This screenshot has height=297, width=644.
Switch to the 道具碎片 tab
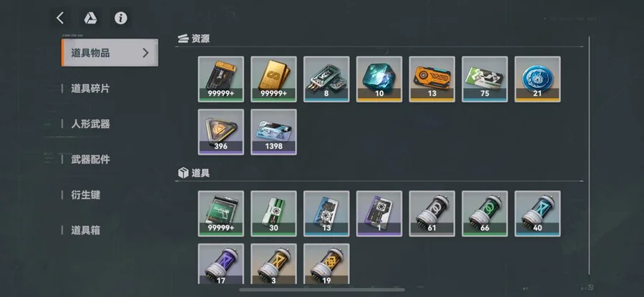[90, 88]
